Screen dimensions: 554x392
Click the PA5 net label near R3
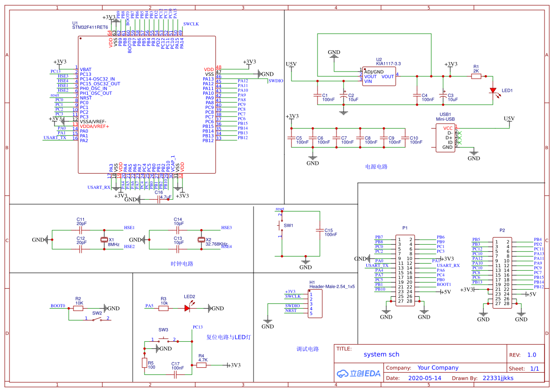[149, 305]
